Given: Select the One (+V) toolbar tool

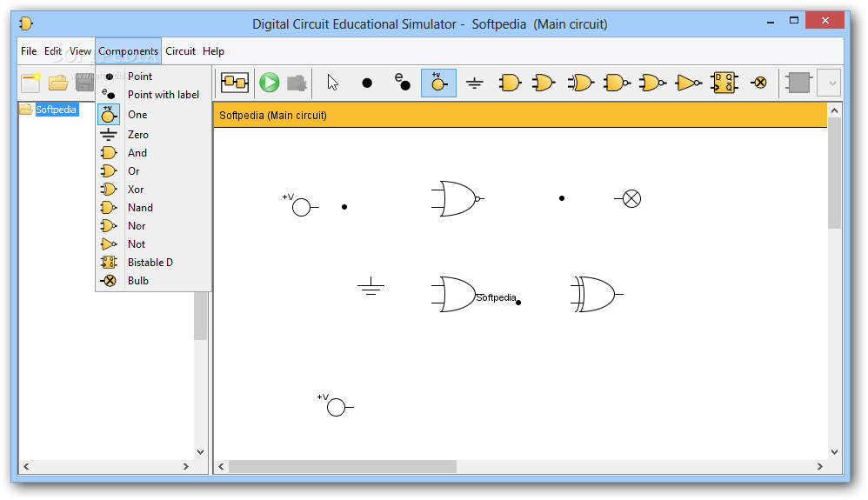Looking at the screenshot, I should click(x=438, y=83).
